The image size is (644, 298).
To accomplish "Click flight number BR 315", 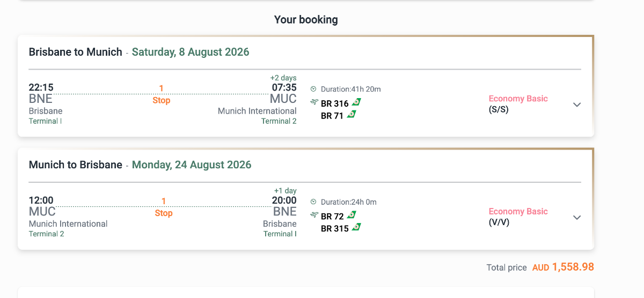I will coord(334,228).
